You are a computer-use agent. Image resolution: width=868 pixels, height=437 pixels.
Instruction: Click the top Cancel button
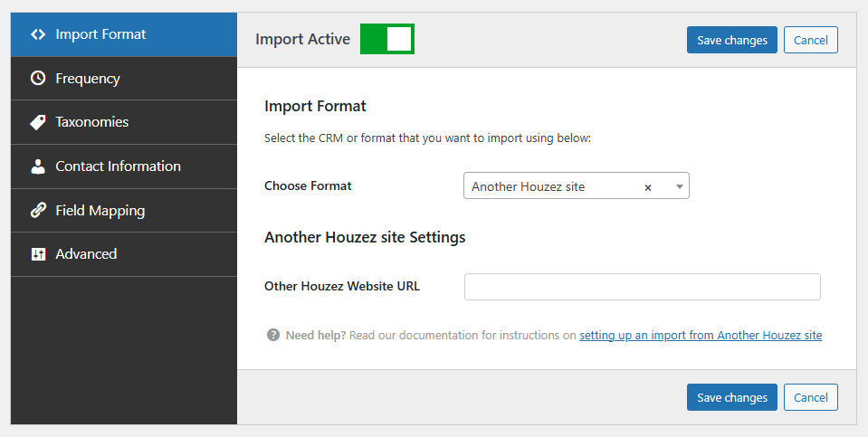click(x=810, y=40)
